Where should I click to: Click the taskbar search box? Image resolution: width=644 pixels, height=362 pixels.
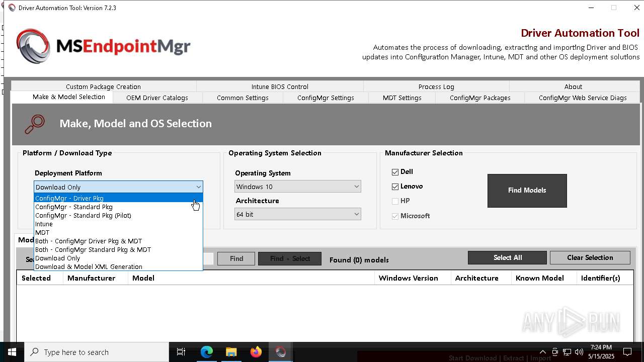[97, 352]
